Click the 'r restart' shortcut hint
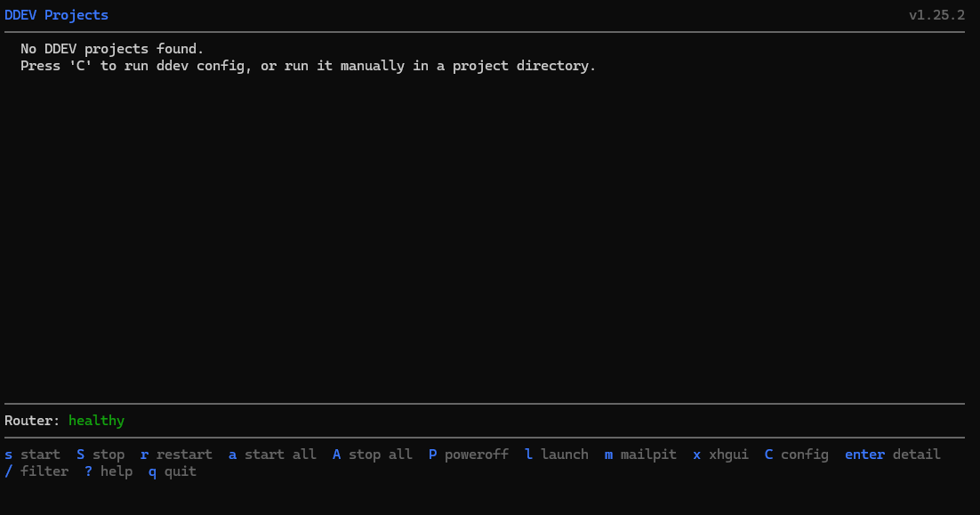980x515 pixels. [x=176, y=455]
